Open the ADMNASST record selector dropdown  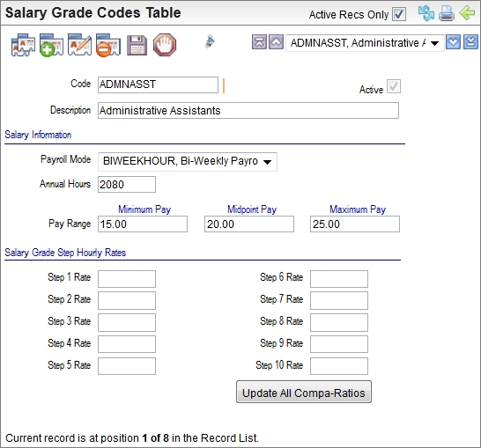coord(365,43)
